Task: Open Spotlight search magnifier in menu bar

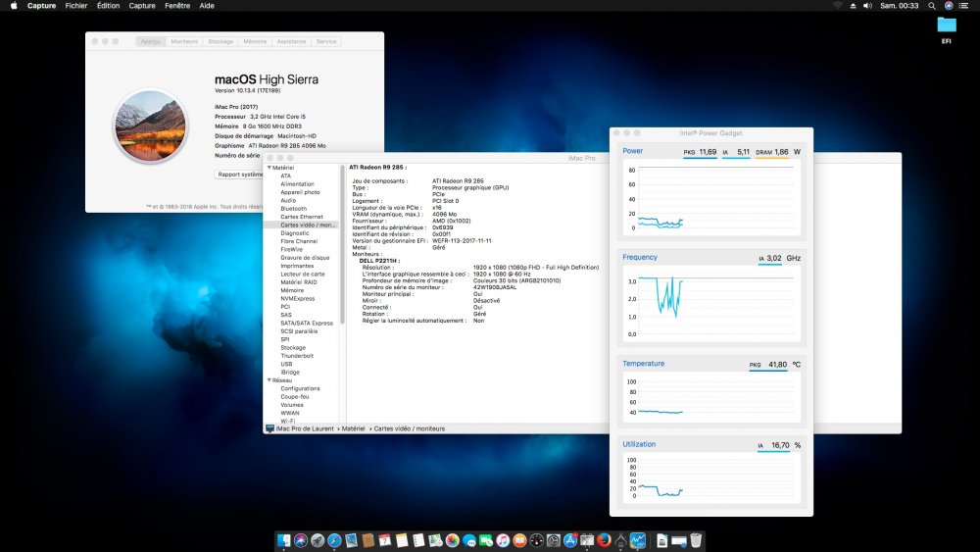Action: pyautogui.click(x=931, y=6)
